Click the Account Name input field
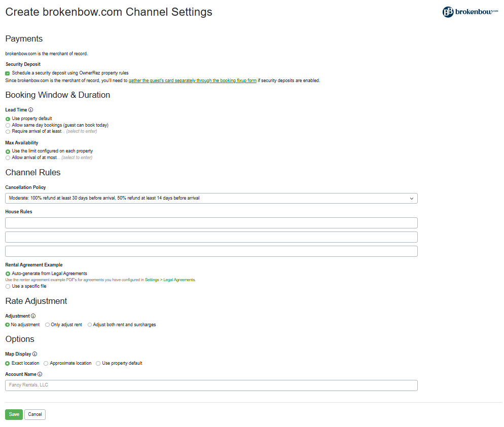The image size is (504, 427). (x=211, y=385)
